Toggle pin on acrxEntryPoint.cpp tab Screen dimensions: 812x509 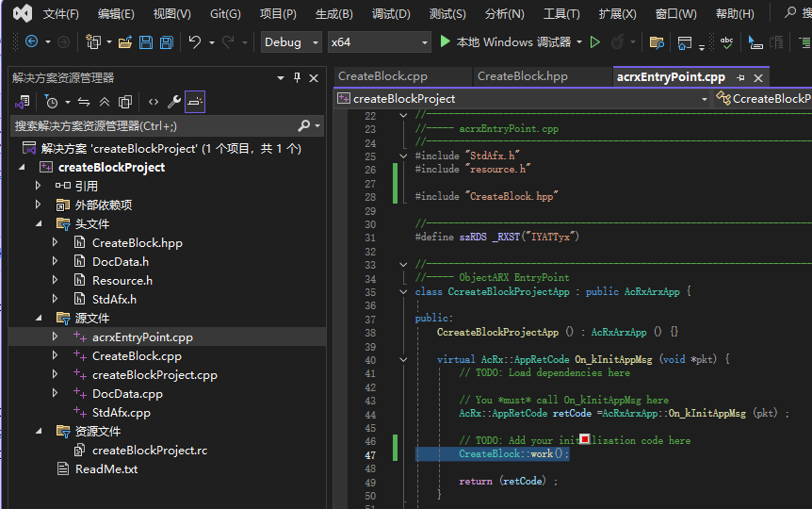pyautogui.click(x=740, y=77)
